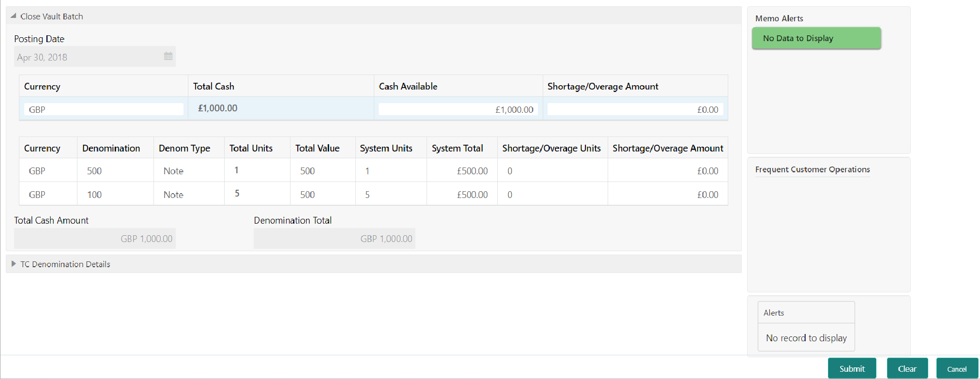The width and height of the screenshot is (980, 379).
Task: Click the No Data to Display memo alert
Action: [816, 38]
